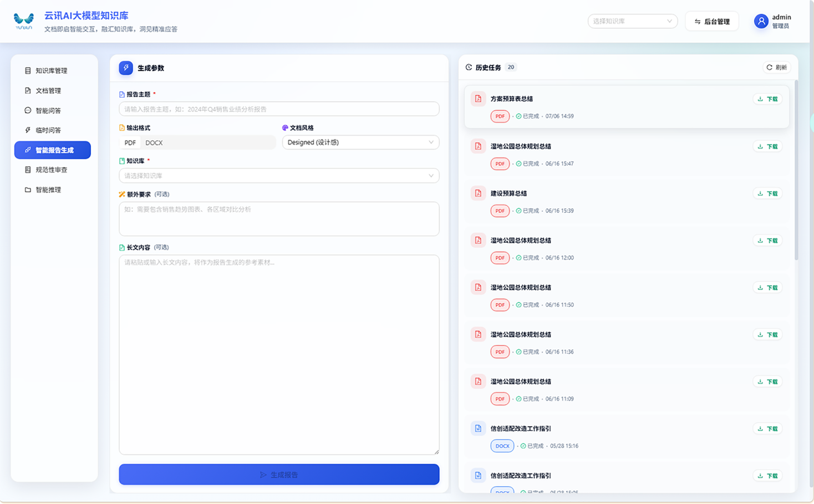Click the task title 方案预算表总结
This screenshot has height=504, width=814.
pos(511,99)
